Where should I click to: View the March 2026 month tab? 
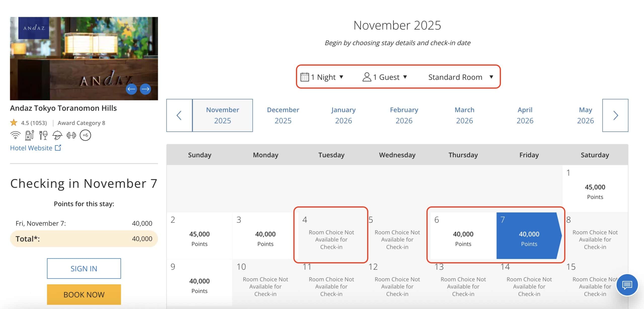[x=464, y=115]
